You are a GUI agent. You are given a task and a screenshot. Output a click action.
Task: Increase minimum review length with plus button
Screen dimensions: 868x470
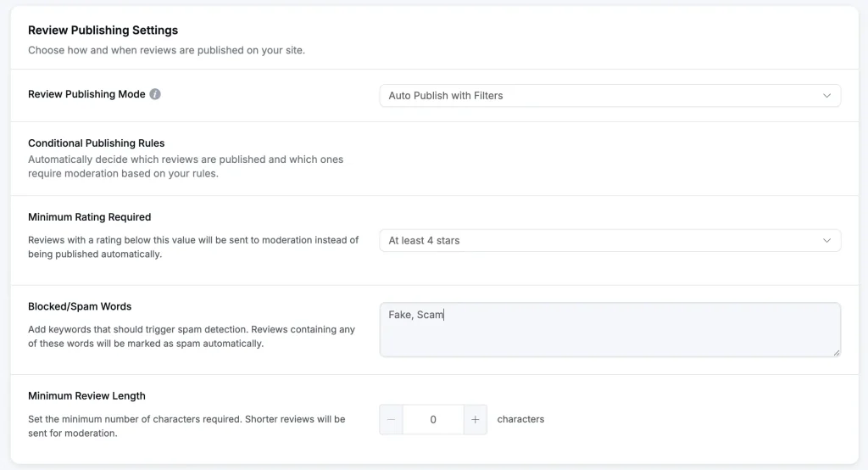coord(475,420)
